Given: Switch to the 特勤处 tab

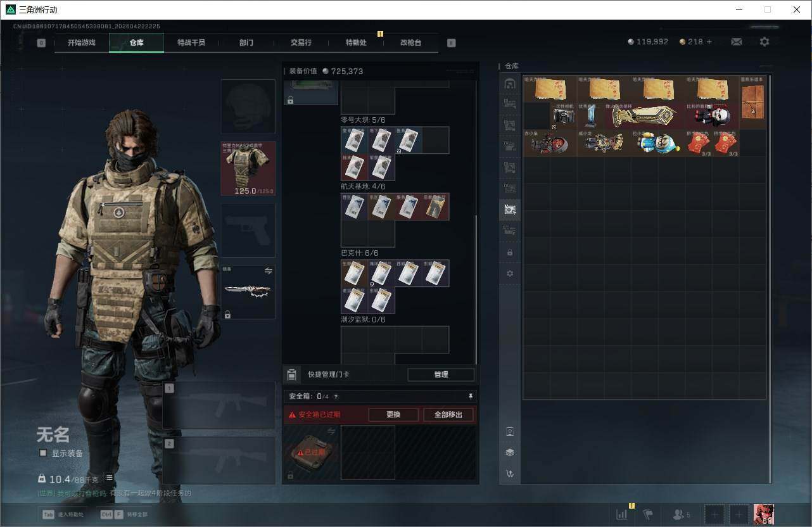Looking at the screenshot, I should click(356, 42).
